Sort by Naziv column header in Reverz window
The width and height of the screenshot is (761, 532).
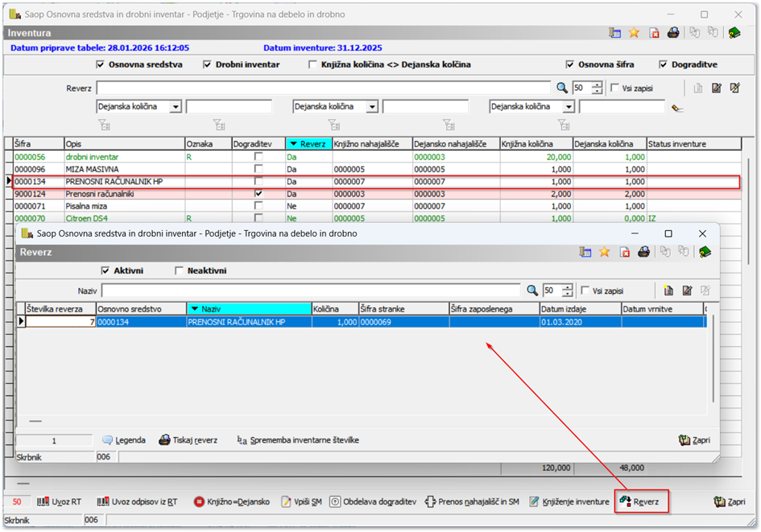click(249, 308)
